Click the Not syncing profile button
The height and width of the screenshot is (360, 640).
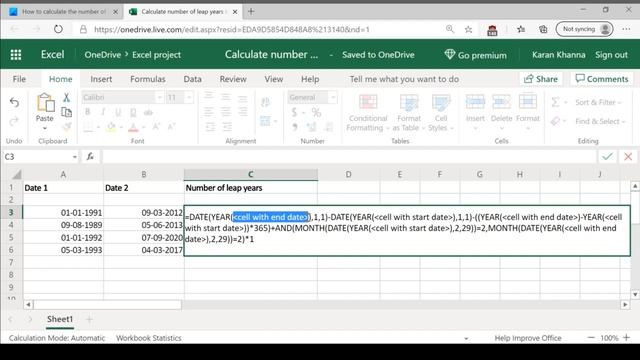(x=584, y=29)
